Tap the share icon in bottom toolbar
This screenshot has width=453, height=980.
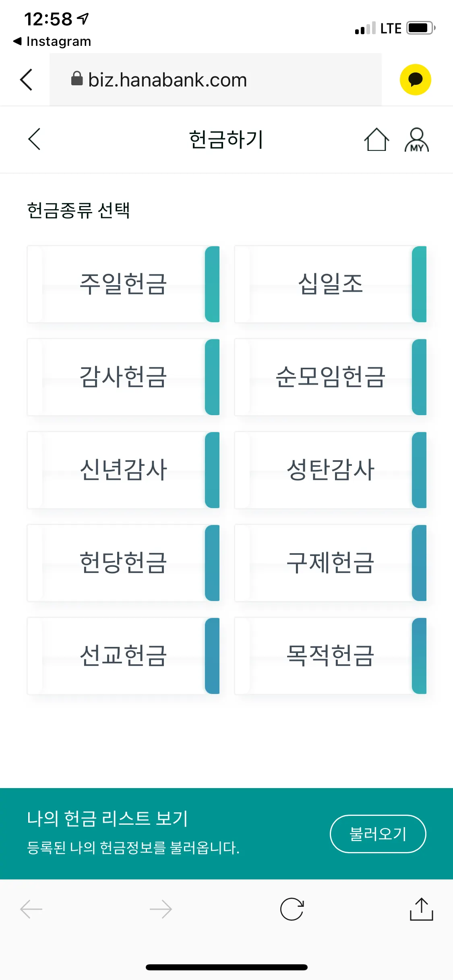pos(421,909)
